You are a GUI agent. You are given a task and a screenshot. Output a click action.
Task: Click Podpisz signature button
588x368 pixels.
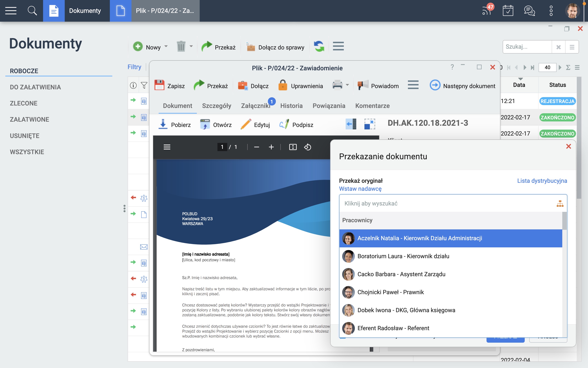pyautogui.click(x=296, y=124)
